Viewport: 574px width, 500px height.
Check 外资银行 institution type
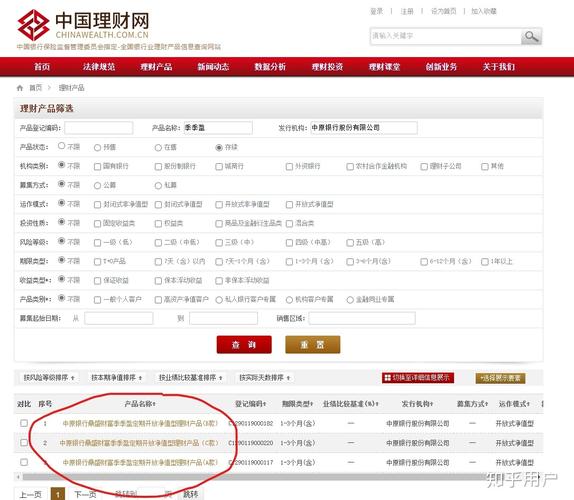289,167
